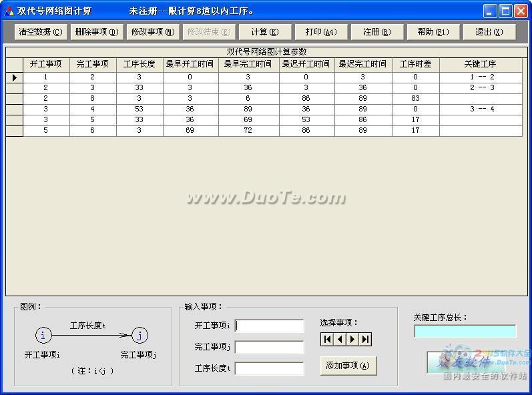
Task: Click 最迟开工时间 cell with value 53
Action: point(306,120)
